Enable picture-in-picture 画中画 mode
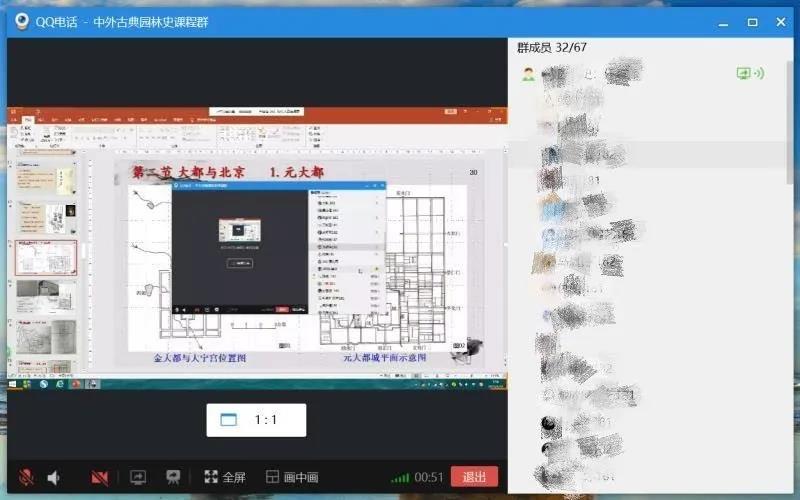This screenshot has width=800, height=500. coord(292,477)
